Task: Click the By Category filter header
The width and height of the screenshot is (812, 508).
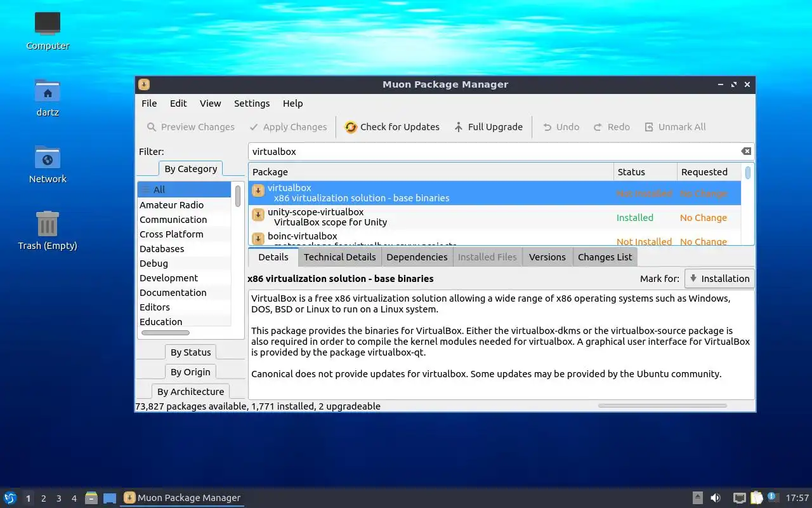Action: [x=191, y=169]
